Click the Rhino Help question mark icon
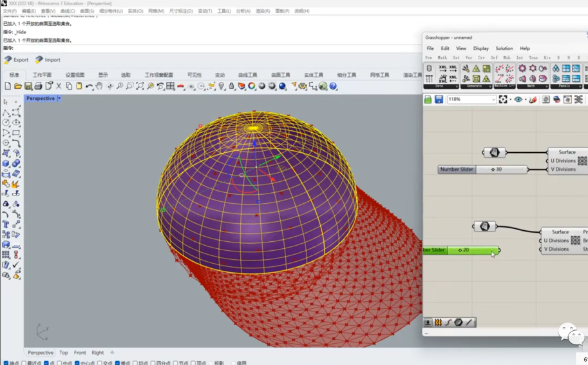The image size is (588, 365). click(x=333, y=86)
